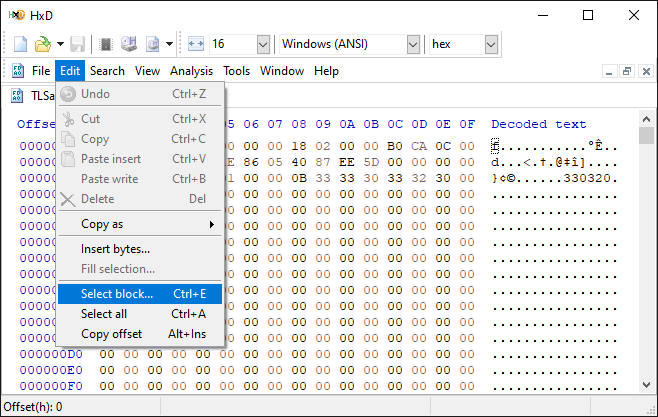Choose Select all in the Edit menu
Viewport: 658px width, 417px height.
click(x=104, y=314)
